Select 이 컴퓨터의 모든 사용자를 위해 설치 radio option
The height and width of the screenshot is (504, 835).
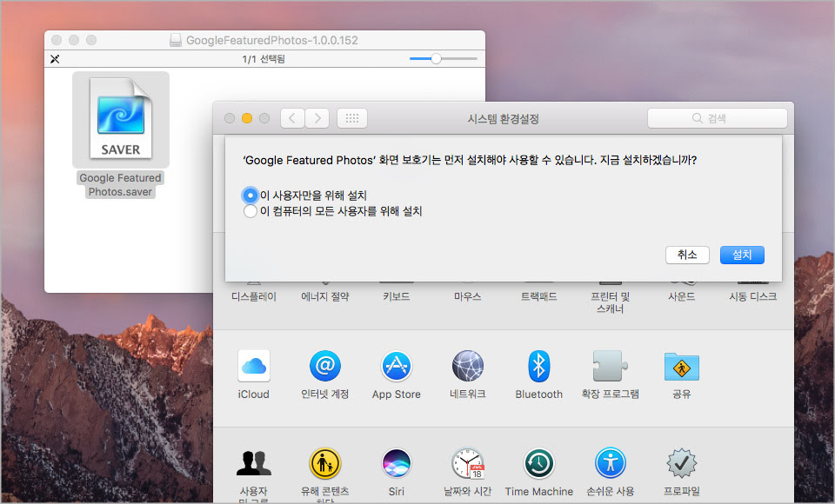click(250, 211)
